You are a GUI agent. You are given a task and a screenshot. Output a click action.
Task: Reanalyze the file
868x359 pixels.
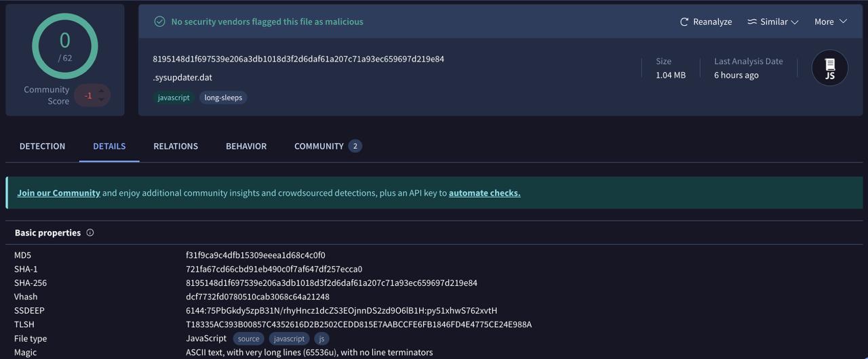(706, 22)
